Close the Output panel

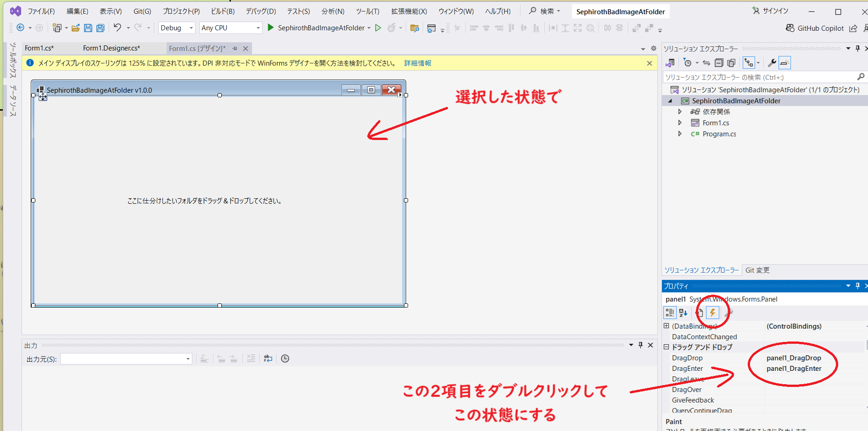click(x=650, y=345)
